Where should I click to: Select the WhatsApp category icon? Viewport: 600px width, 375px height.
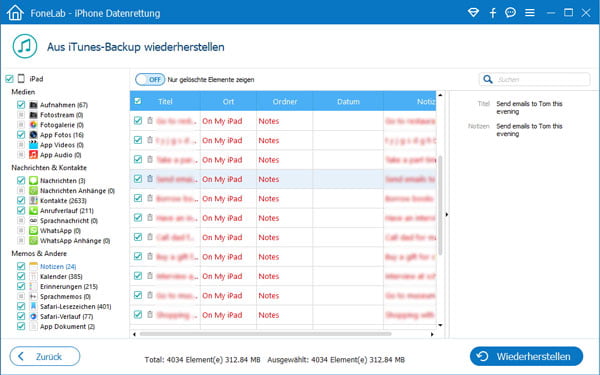33,230
